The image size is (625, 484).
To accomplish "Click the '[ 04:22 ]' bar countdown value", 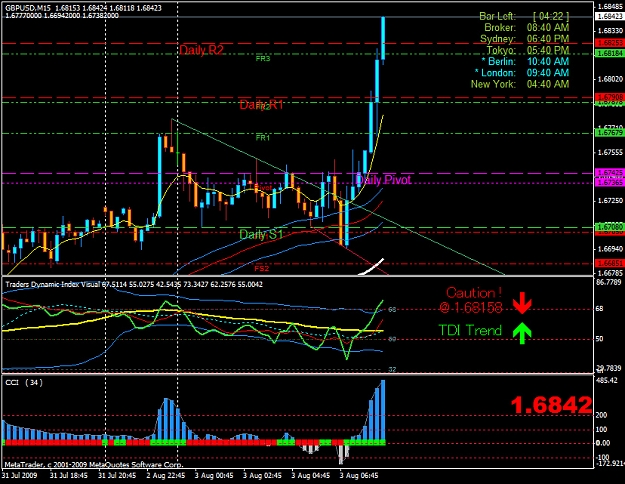I will pos(551,16).
